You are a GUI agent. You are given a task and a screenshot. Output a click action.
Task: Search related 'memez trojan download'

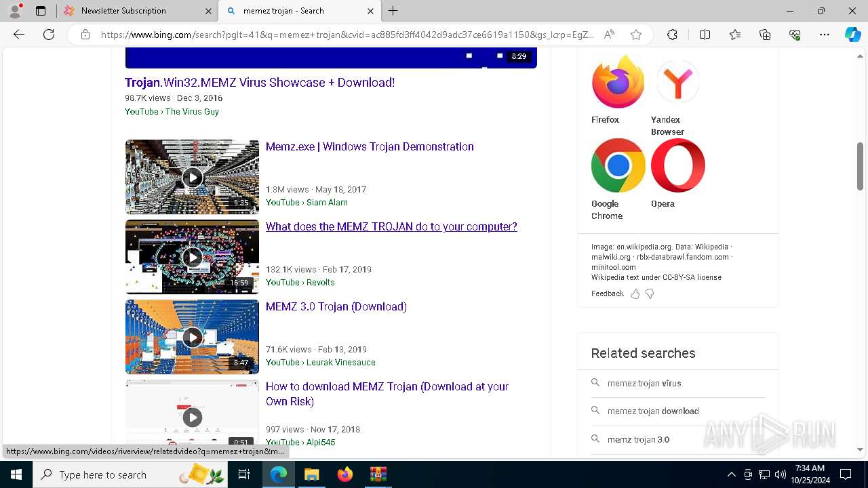tap(653, 411)
